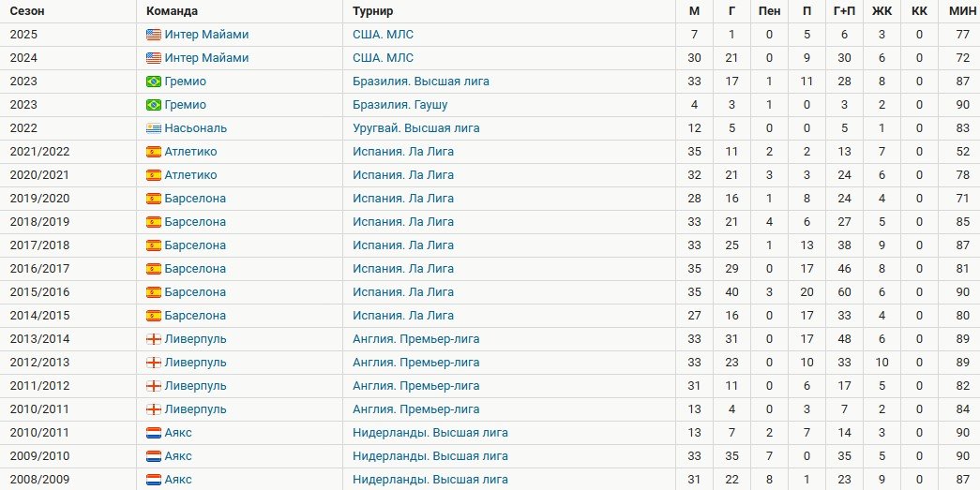The height and width of the screenshot is (490, 980).
Task: Click the Uruguay flag beside Насьональ
Action: 154,128
